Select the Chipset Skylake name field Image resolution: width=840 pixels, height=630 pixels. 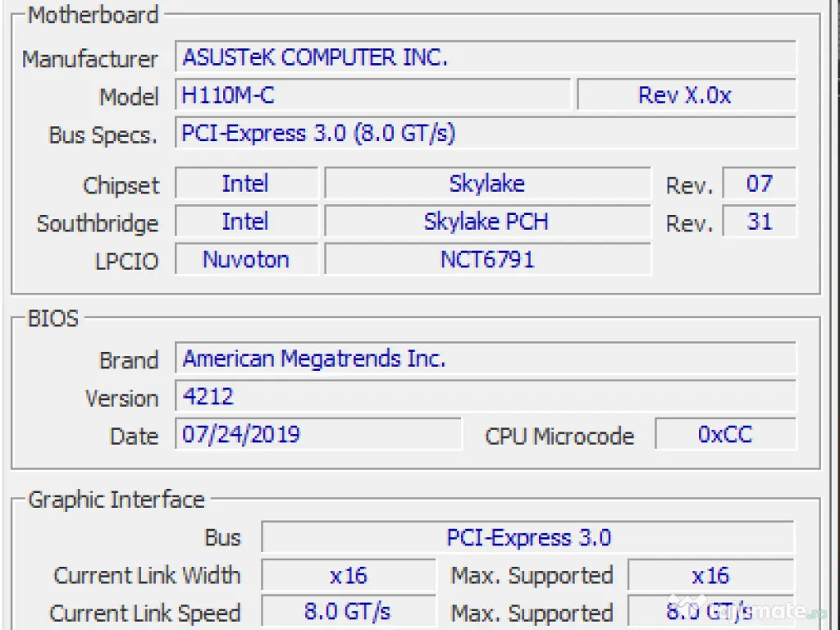[x=487, y=184]
